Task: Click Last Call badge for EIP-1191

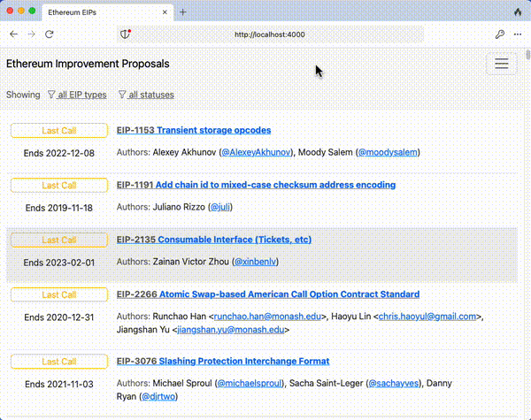Action: [59, 186]
